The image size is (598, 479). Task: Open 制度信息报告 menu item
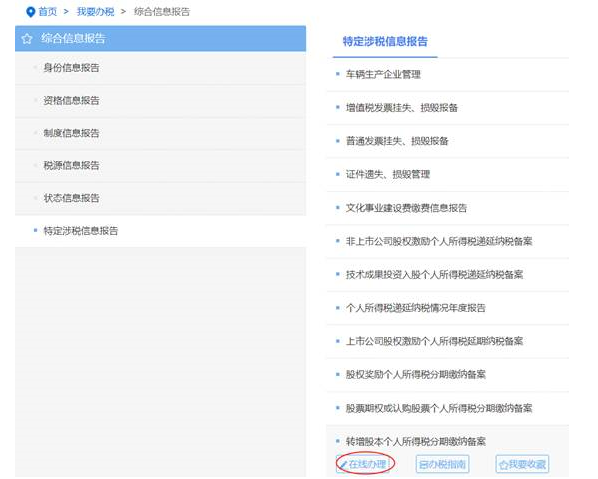coord(161,133)
